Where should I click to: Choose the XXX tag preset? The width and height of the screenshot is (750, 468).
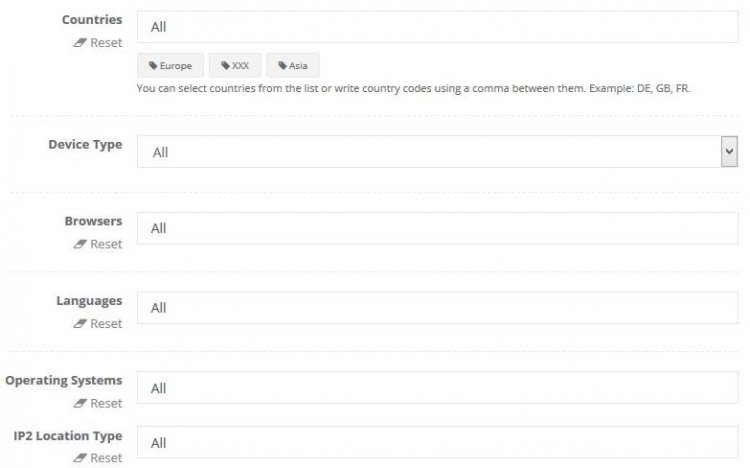[235, 66]
